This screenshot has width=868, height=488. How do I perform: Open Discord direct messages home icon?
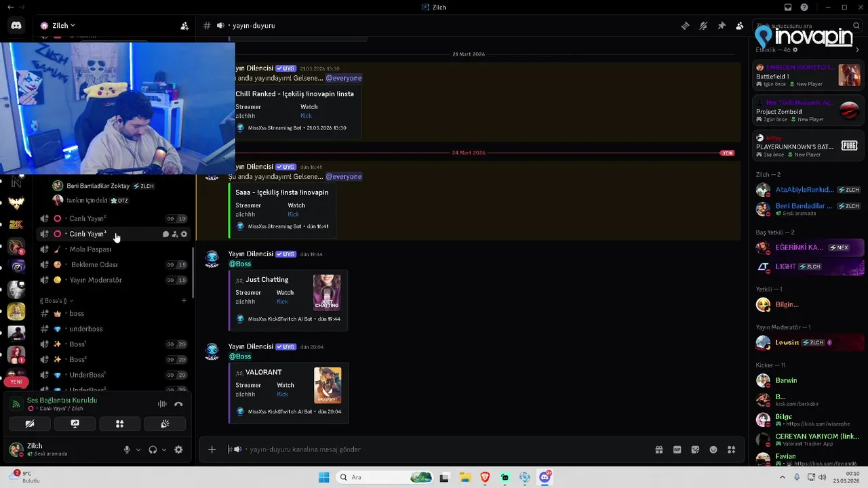click(16, 26)
